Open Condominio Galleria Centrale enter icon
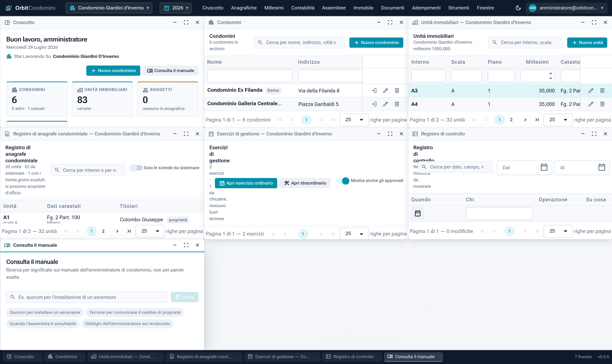Image resolution: width=612 pixels, height=364 pixels. 374,104
